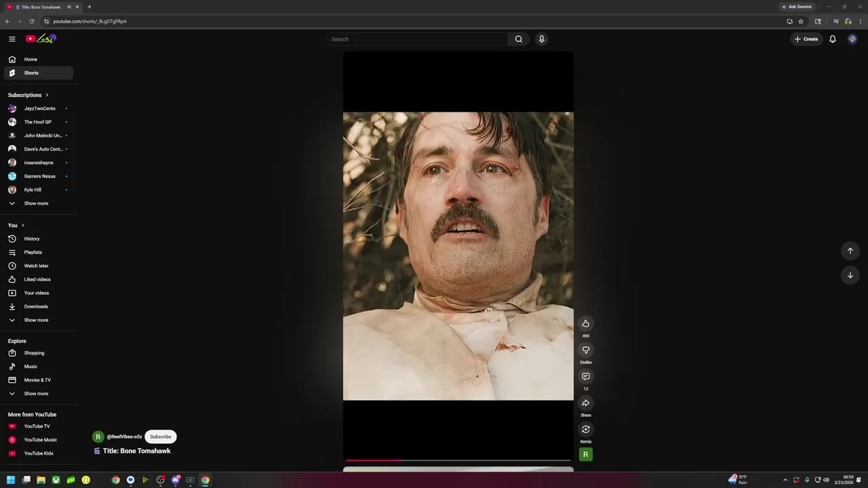Select Shorts in the sidebar
This screenshot has width=868, height=488.
tap(39, 73)
